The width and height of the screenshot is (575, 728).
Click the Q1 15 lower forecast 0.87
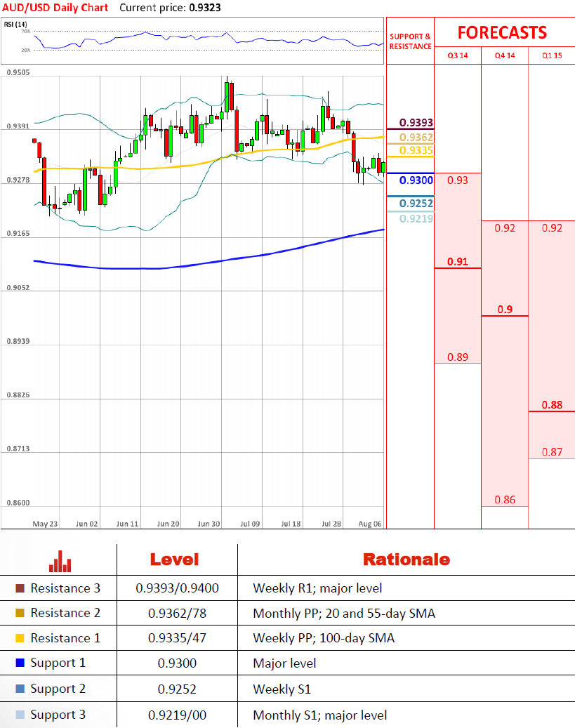click(552, 451)
